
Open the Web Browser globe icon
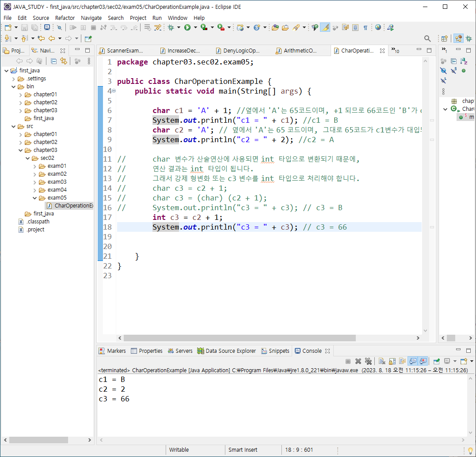[x=378, y=27]
